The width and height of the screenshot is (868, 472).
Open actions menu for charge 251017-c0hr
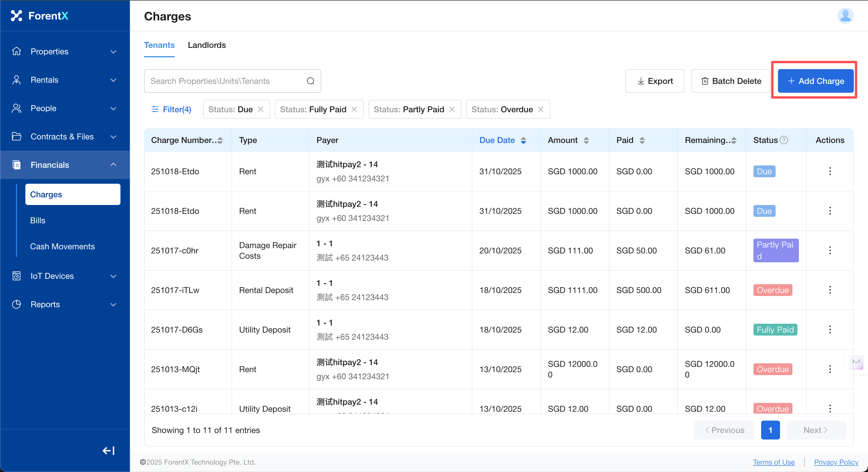tap(830, 250)
